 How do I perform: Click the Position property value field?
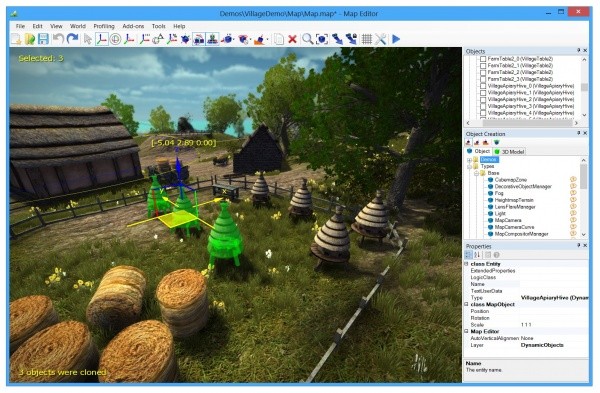[x=554, y=311]
